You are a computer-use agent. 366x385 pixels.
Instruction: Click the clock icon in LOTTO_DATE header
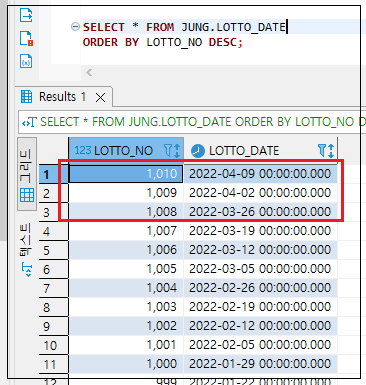point(198,151)
